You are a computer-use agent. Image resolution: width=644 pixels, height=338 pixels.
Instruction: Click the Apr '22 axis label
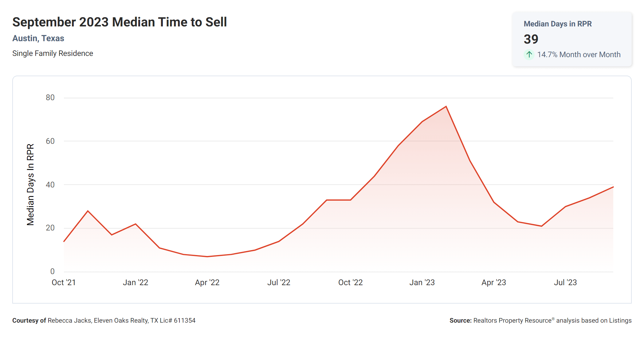click(207, 282)
